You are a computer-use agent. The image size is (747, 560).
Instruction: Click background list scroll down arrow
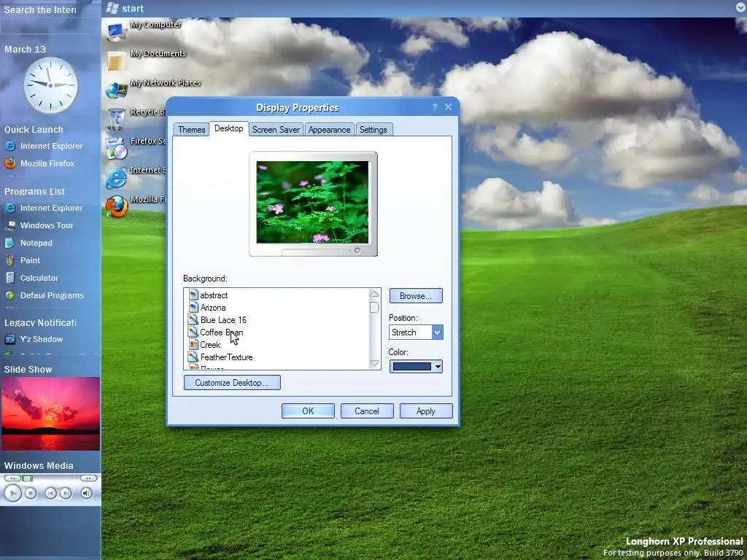(x=374, y=363)
